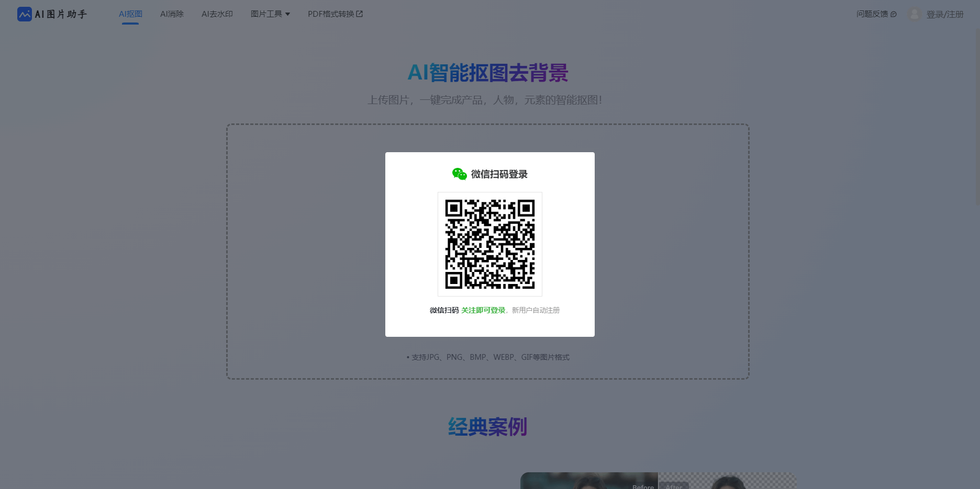The width and height of the screenshot is (980, 489).
Task: Click the AI图片助手 brand name text
Action: (61, 14)
